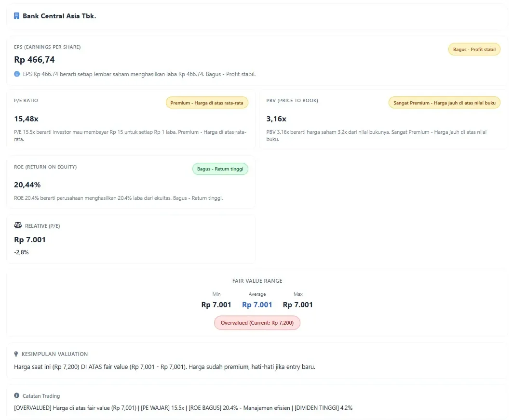Click the red Overvalued current price badge
This screenshot has width=513, height=420.
257,323
